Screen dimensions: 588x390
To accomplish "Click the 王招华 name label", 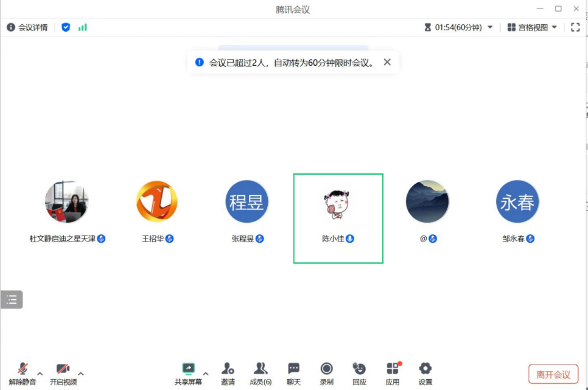I will pyautogui.click(x=153, y=239).
